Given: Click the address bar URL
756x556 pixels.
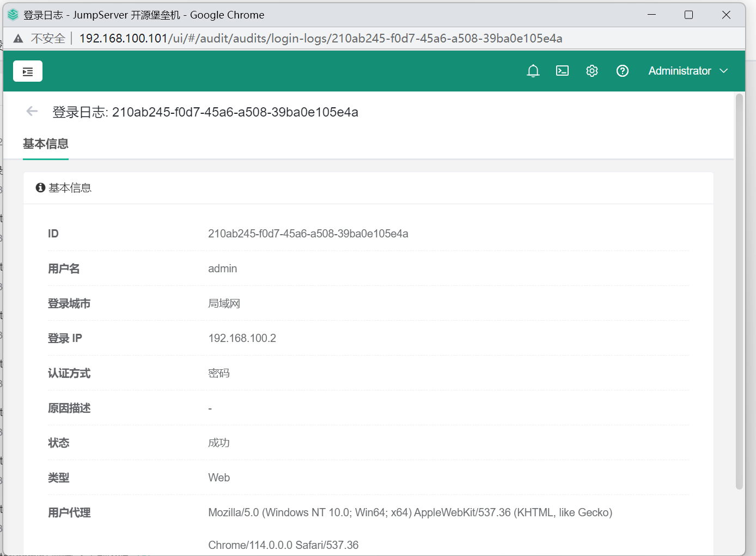Looking at the screenshot, I should 320,38.
